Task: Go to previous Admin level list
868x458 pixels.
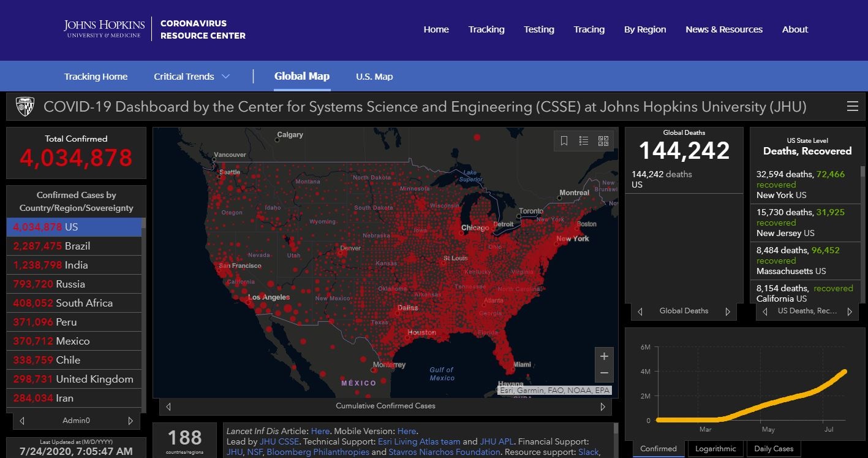Action: click(23, 421)
